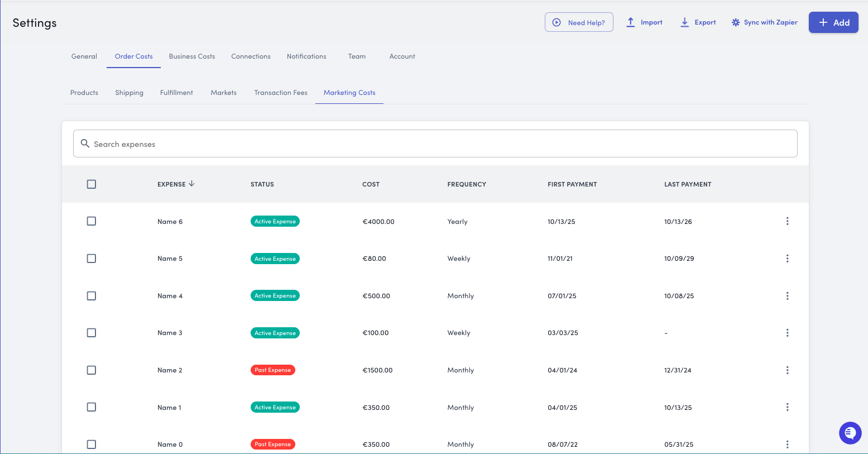868x454 pixels.
Task: Expand row options for Name 4
Action: pos(787,296)
